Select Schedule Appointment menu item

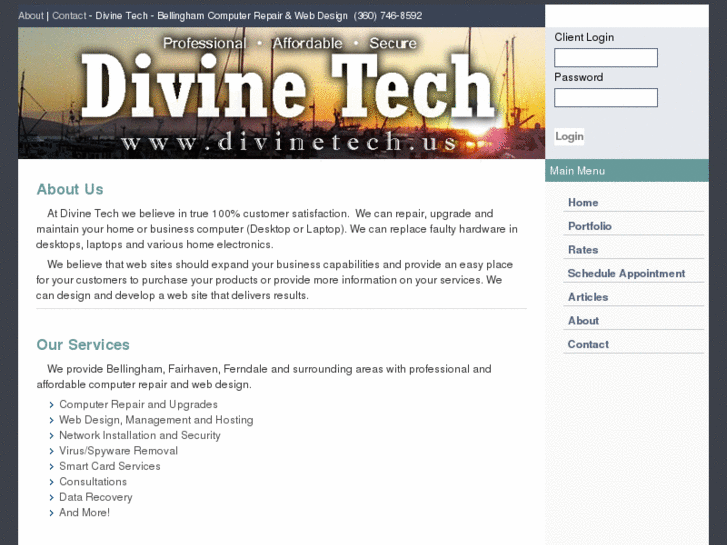626,274
